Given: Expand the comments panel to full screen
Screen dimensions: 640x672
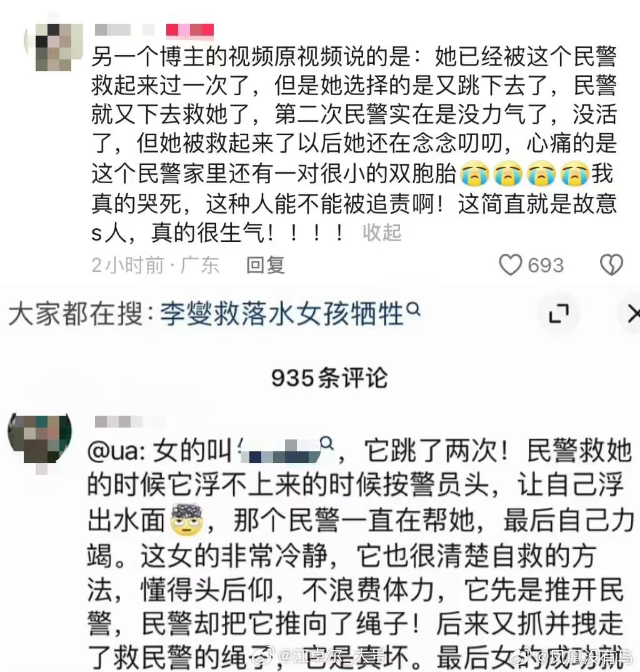Looking at the screenshot, I should coord(559,314).
